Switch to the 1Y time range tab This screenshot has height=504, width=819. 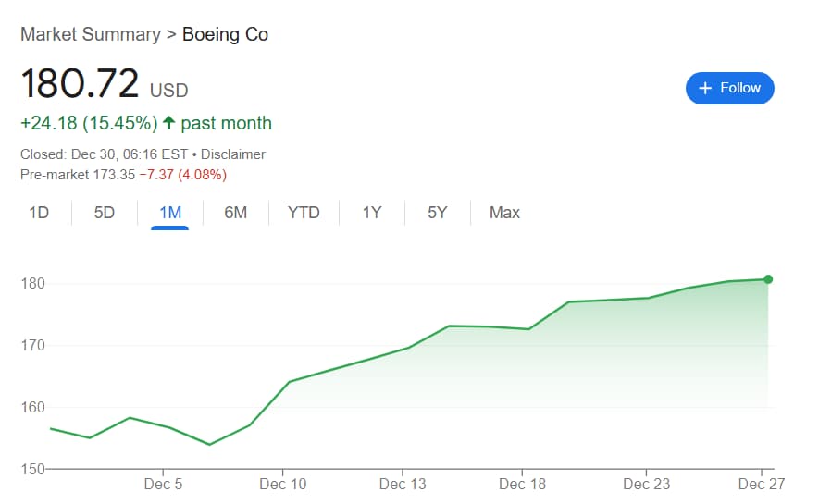click(x=372, y=213)
